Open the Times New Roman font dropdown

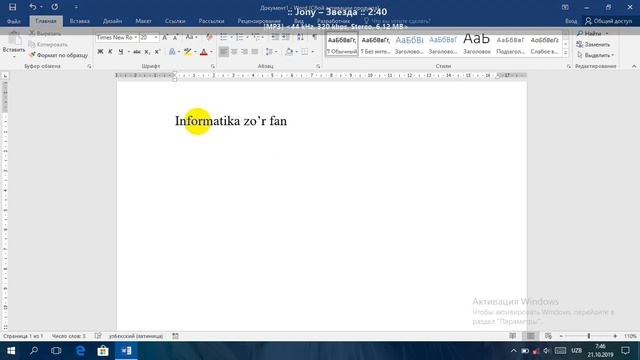point(136,38)
